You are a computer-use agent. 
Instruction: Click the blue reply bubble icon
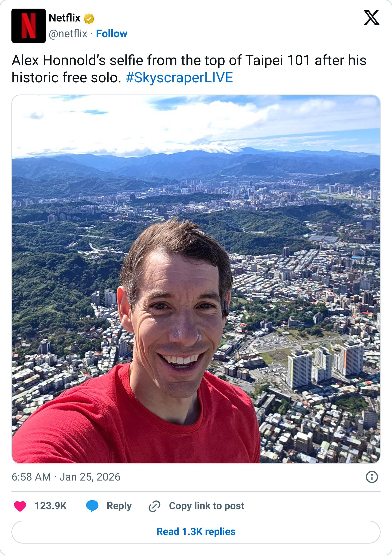point(92,506)
